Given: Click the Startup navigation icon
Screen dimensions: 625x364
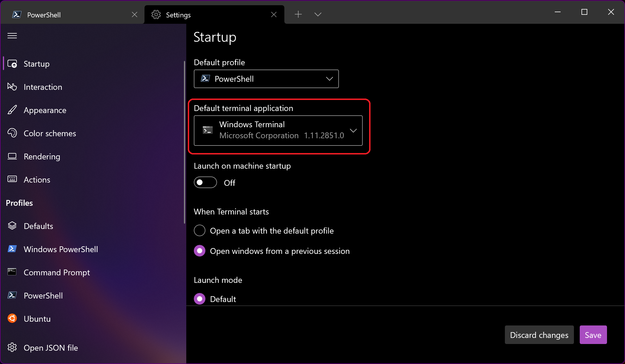Looking at the screenshot, I should click(12, 63).
